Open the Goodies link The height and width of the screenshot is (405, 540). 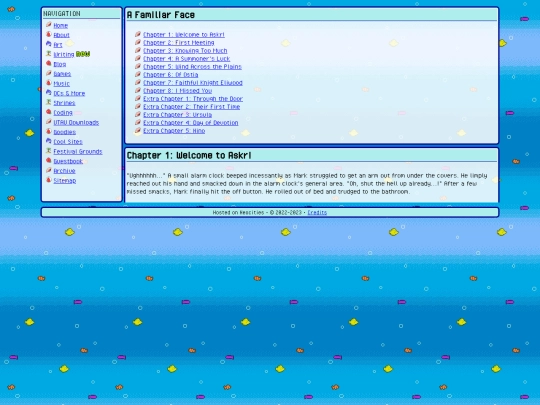pyautogui.click(x=64, y=132)
